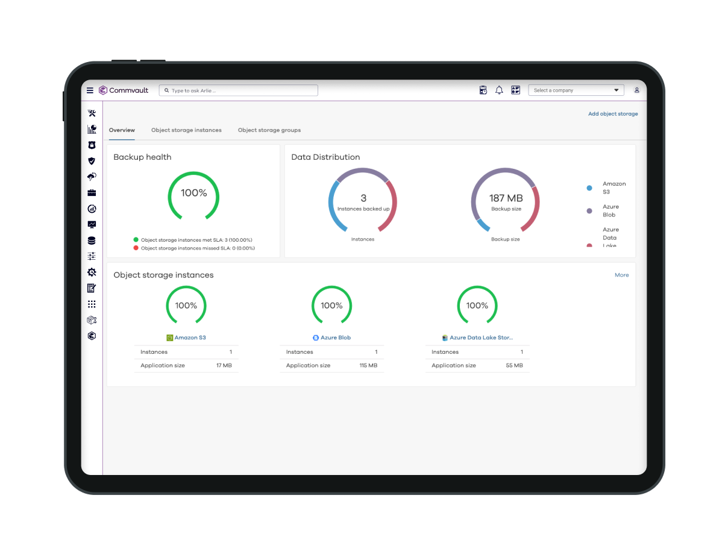
Task: Expand the Select a company dropdown
Action: pos(577,90)
